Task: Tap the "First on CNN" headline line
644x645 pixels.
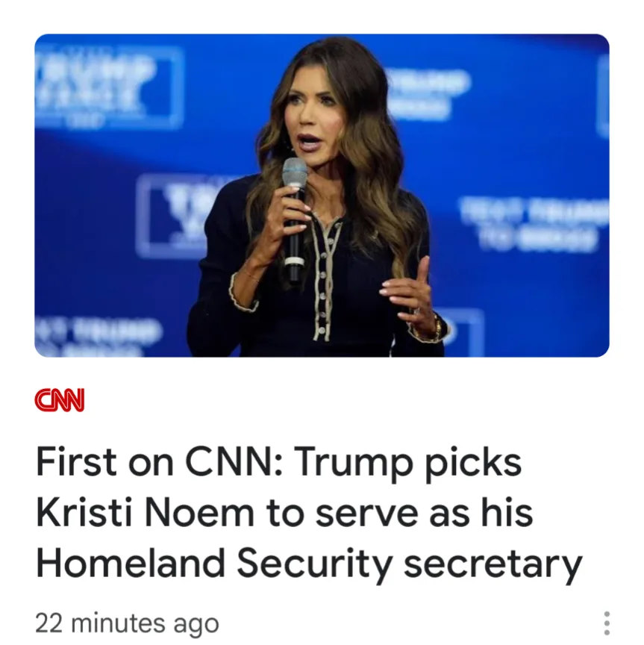Action: [279, 462]
